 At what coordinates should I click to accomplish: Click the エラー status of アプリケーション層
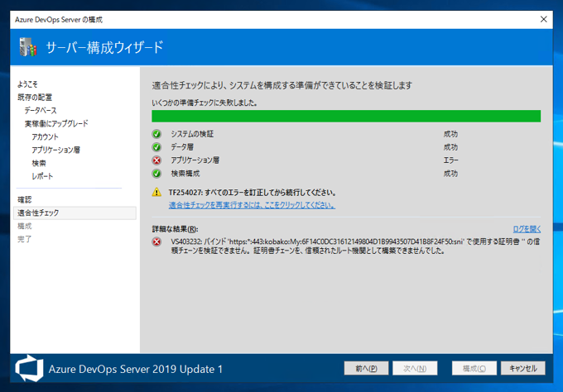point(450,160)
